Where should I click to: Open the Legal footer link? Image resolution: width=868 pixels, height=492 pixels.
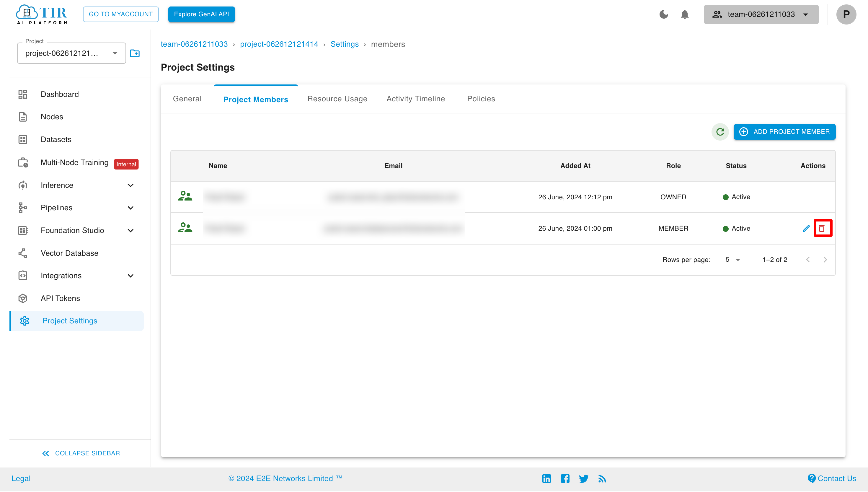point(21,478)
